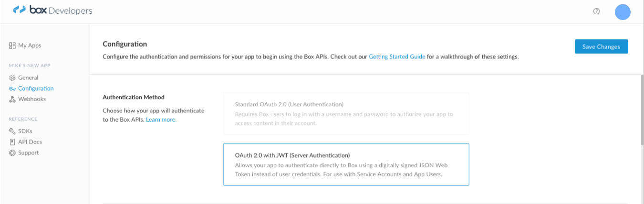Open the Getting Started Guide link
This screenshot has height=204, width=644.
point(397,57)
